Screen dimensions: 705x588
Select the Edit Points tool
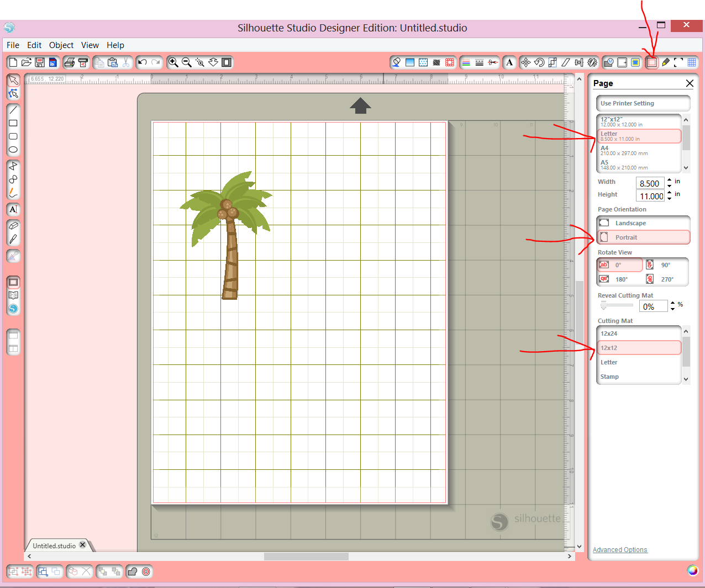pyautogui.click(x=13, y=94)
